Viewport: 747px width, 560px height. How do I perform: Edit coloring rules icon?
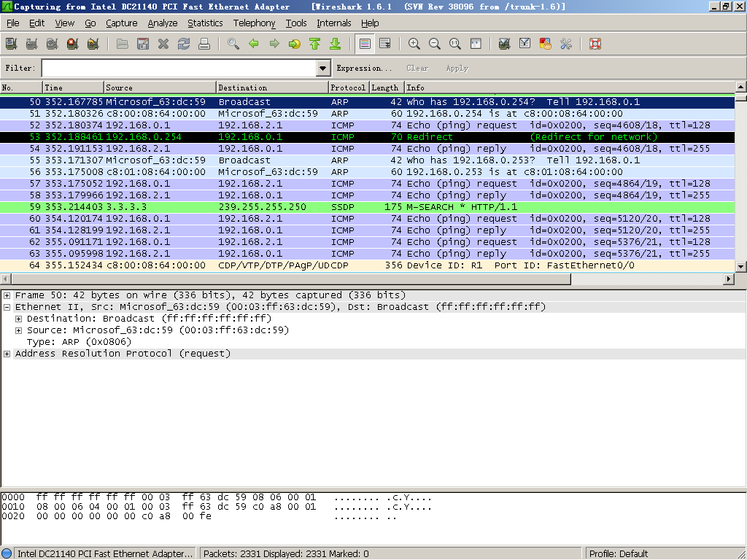click(x=546, y=44)
